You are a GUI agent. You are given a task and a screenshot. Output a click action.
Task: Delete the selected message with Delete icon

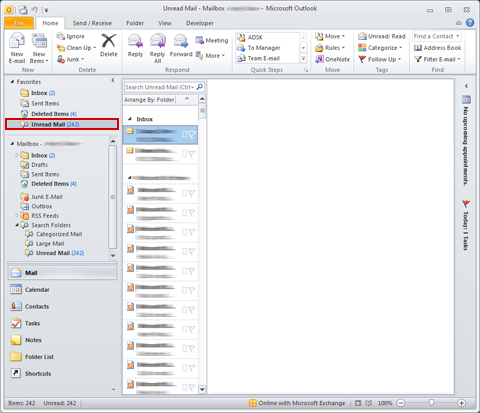pos(109,46)
